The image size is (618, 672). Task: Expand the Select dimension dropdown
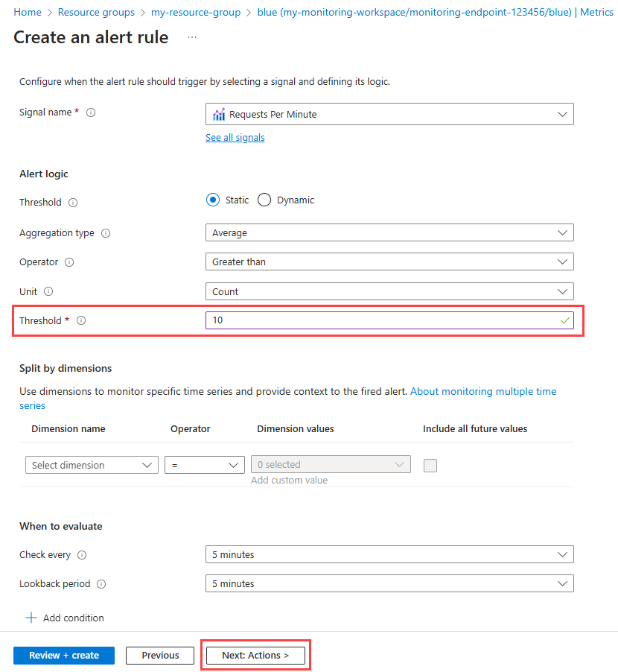[x=91, y=465]
